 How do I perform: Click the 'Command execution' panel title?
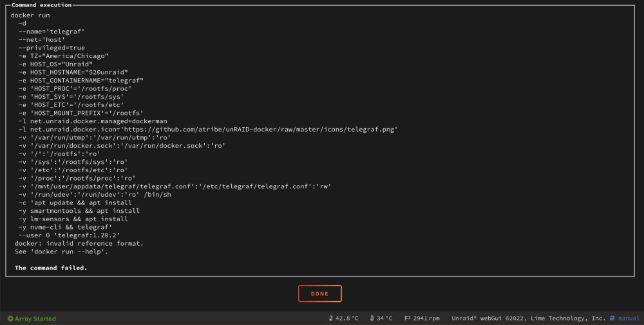click(41, 5)
